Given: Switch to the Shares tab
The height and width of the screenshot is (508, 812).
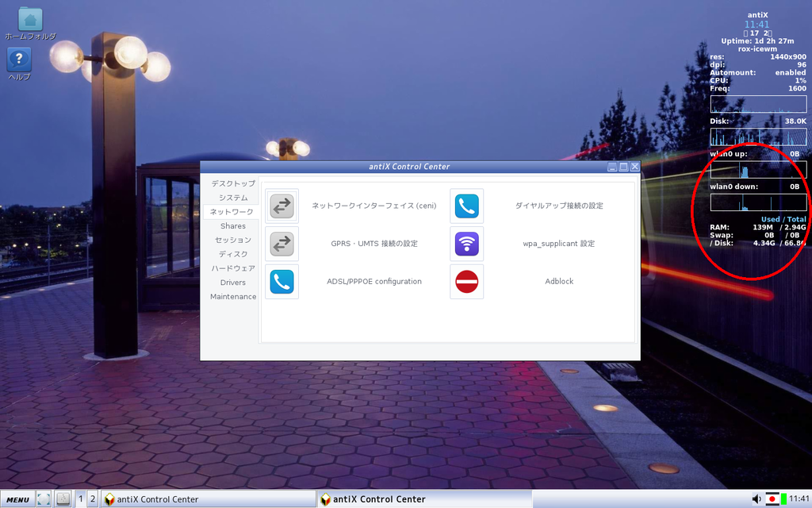Looking at the screenshot, I should pos(233,226).
